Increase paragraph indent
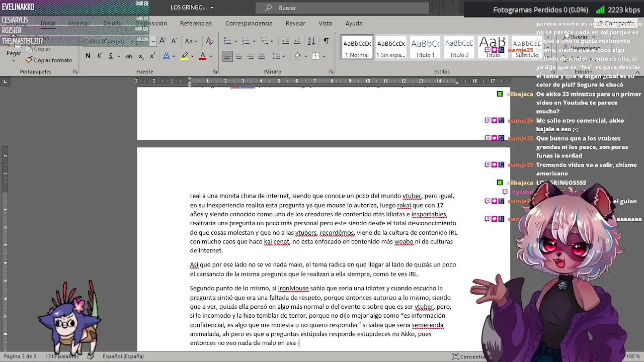The height and width of the screenshot is (362, 644). 297,41
